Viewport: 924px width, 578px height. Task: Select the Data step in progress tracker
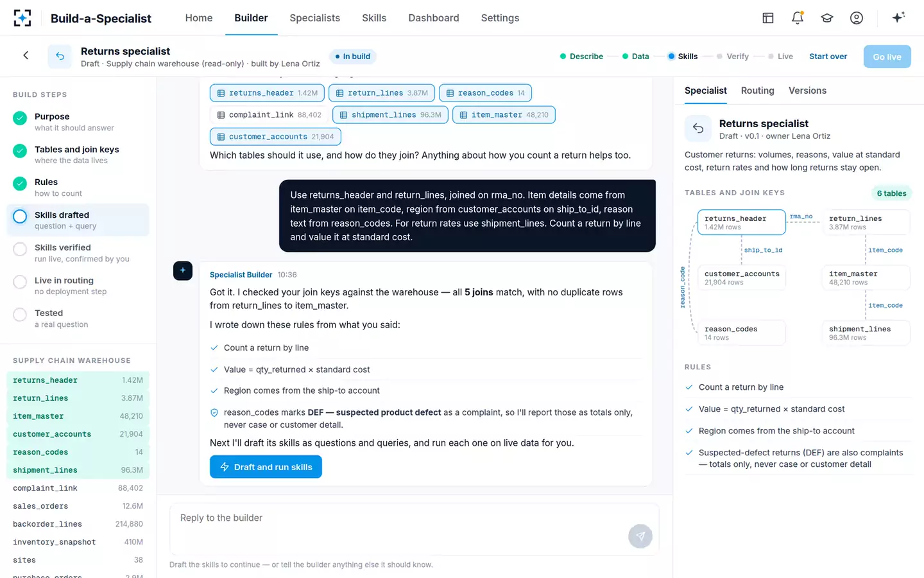pos(636,57)
